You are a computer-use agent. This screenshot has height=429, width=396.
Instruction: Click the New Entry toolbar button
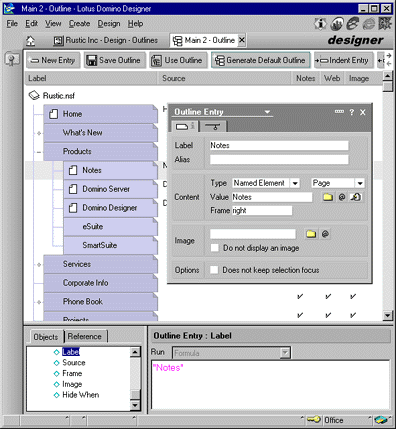click(x=53, y=60)
